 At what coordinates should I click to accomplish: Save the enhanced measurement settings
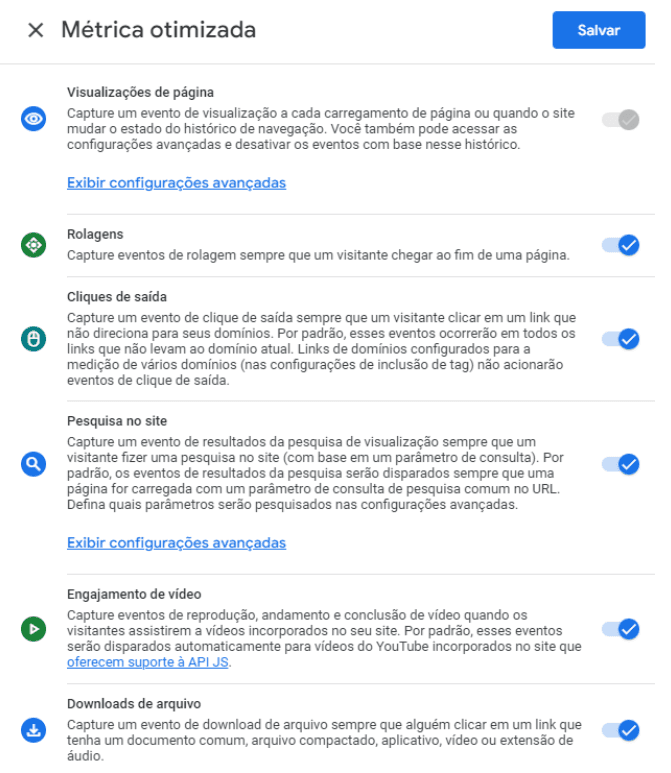click(x=599, y=30)
